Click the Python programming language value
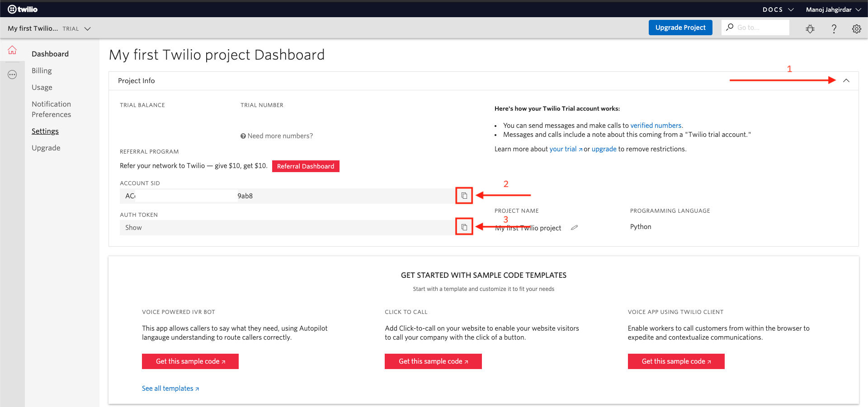 coord(641,227)
